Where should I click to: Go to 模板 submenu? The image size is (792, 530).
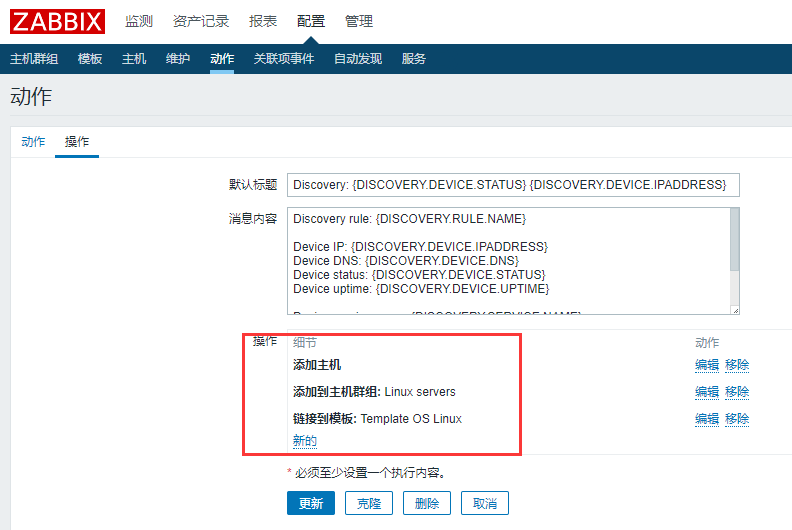pyautogui.click(x=90, y=59)
